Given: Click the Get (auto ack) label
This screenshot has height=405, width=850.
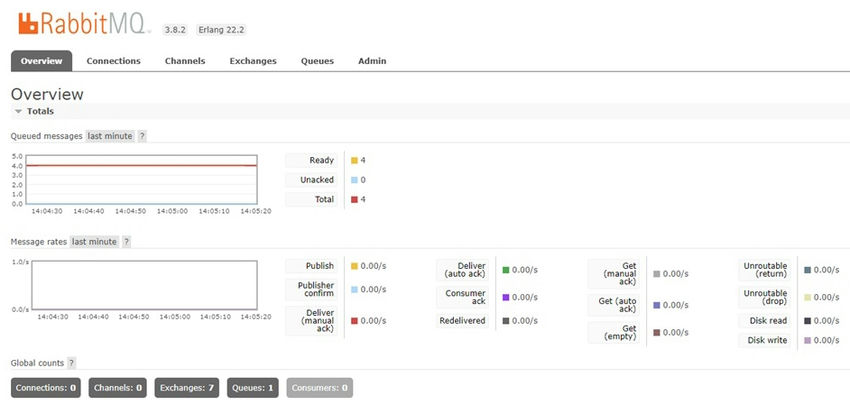Looking at the screenshot, I should pyautogui.click(x=614, y=305).
